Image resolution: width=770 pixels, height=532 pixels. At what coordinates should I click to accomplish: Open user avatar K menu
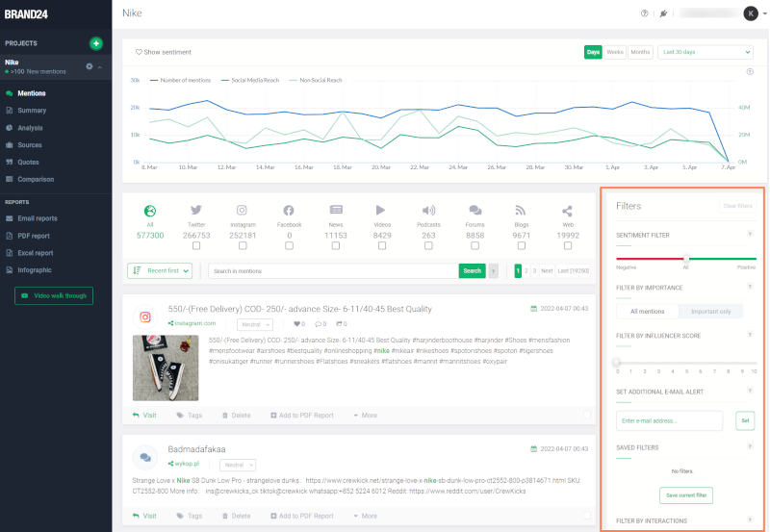[751, 13]
